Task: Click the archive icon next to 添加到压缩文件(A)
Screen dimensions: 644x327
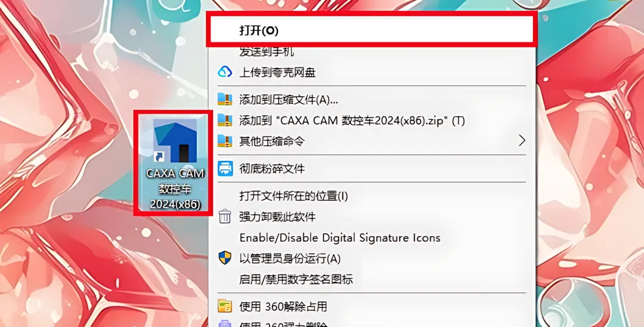Action: pyautogui.click(x=225, y=99)
